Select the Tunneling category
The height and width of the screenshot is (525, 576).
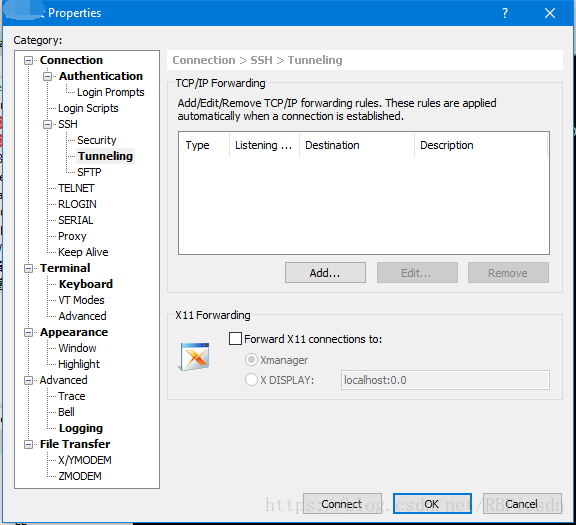pyautogui.click(x=105, y=156)
